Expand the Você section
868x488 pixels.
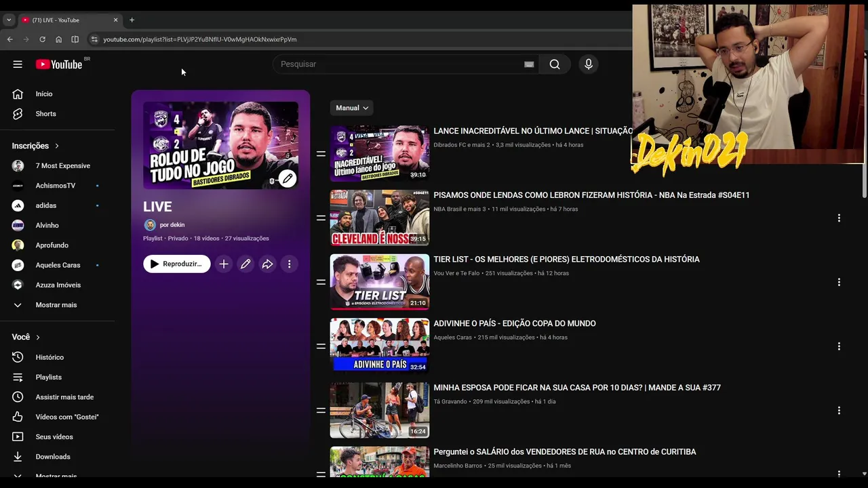click(26, 337)
